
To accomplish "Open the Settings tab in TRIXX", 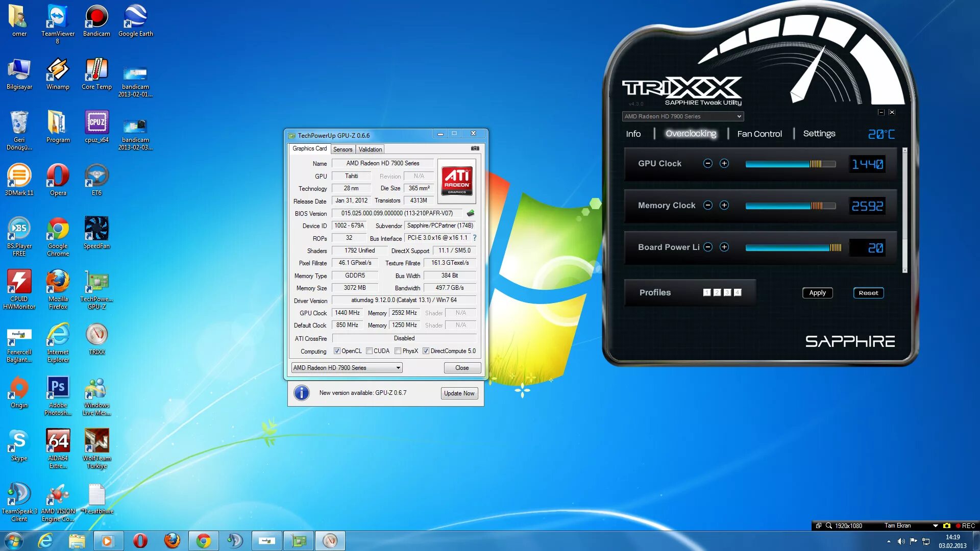I will pyautogui.click(x=819, y=134).
